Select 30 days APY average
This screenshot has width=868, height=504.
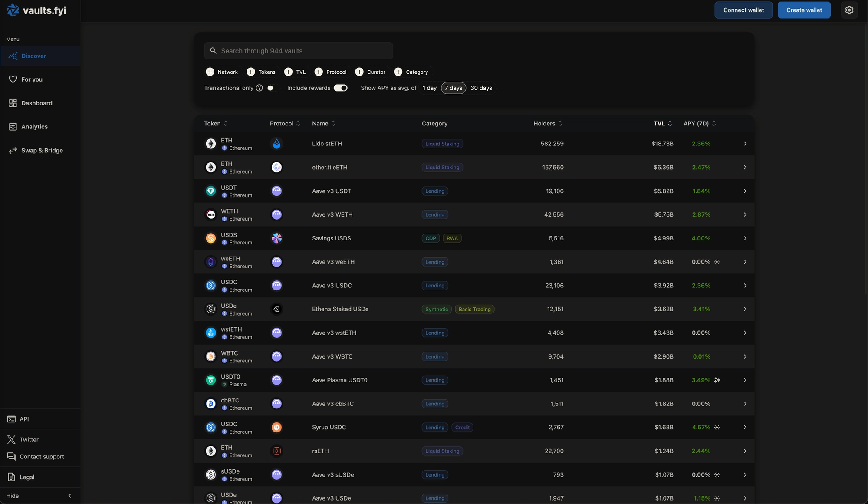[481, 88]
